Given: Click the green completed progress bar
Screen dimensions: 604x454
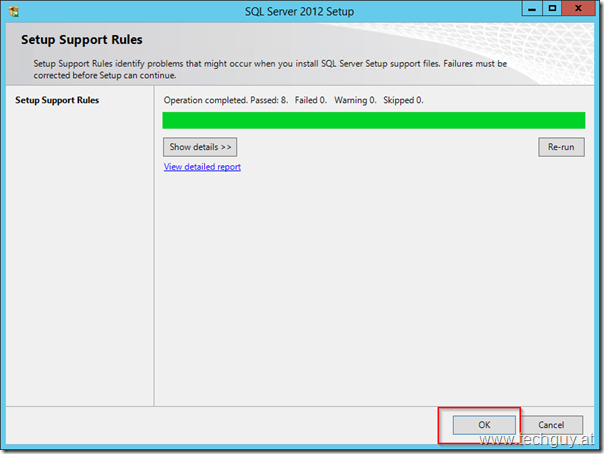Looking at the screenshot, I should 374,120.
